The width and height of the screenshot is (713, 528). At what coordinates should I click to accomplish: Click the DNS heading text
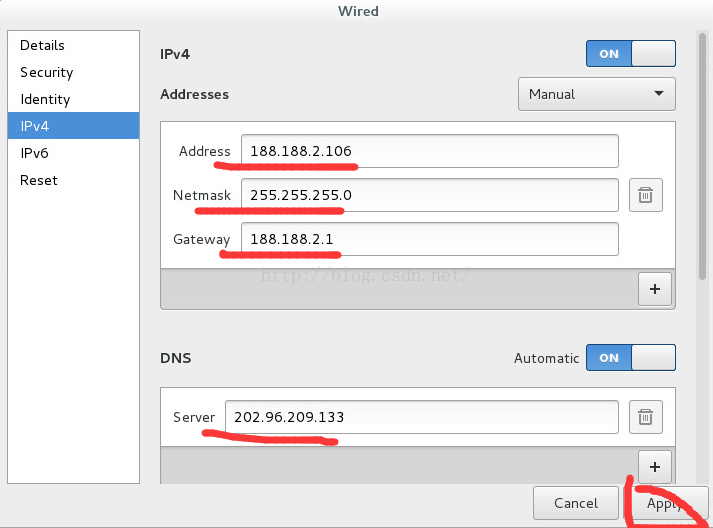(x=176, y=358)
